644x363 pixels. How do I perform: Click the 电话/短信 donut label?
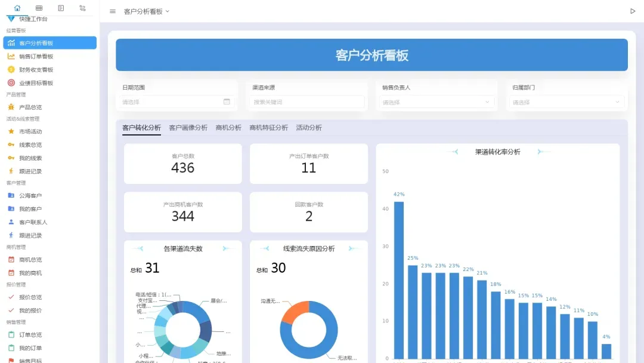[153, 295]
